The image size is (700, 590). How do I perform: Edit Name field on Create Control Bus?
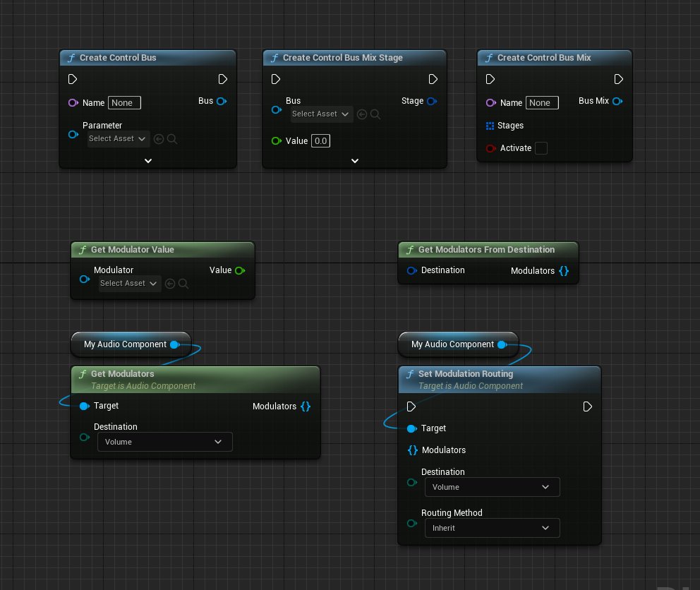click(x=124, y=103)
